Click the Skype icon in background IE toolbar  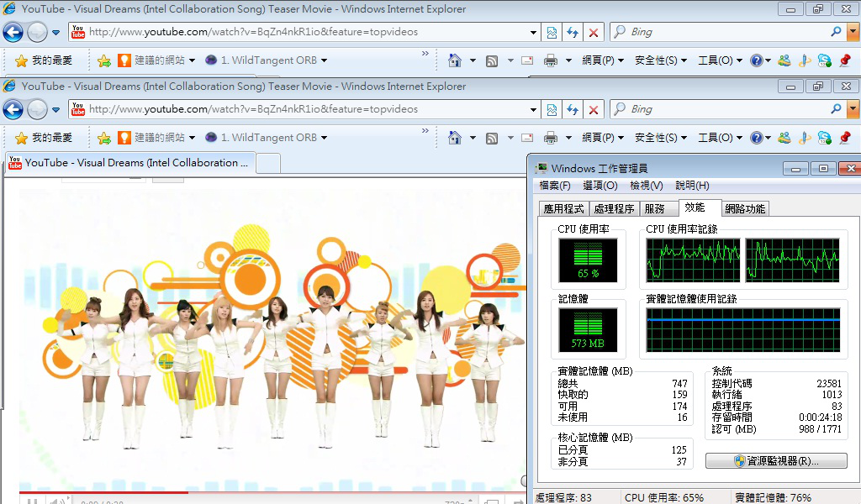coord(824,60)
